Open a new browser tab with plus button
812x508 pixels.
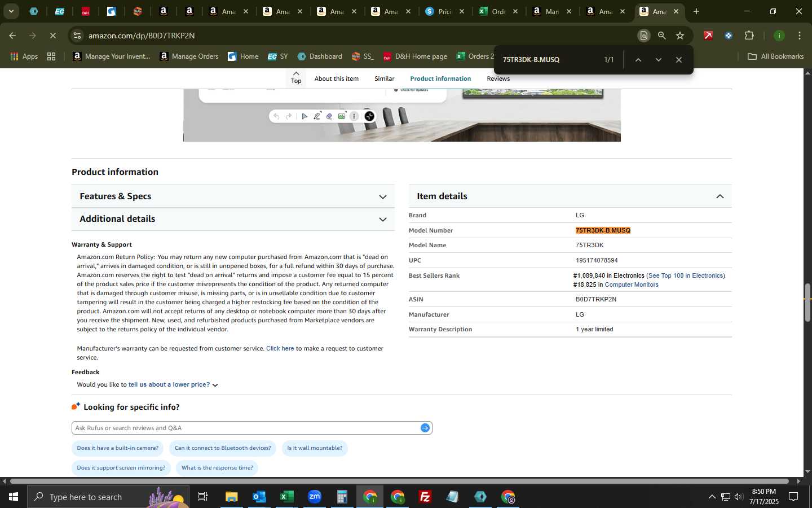696,11
